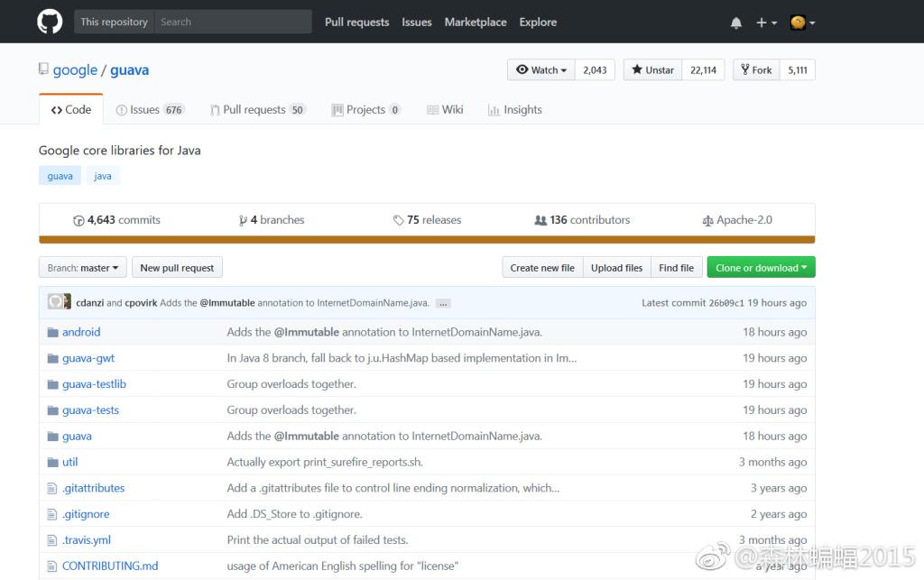Click the guava-testlib folder icon
This screenshot has height=580, width=924.
[x=53, y=384]
